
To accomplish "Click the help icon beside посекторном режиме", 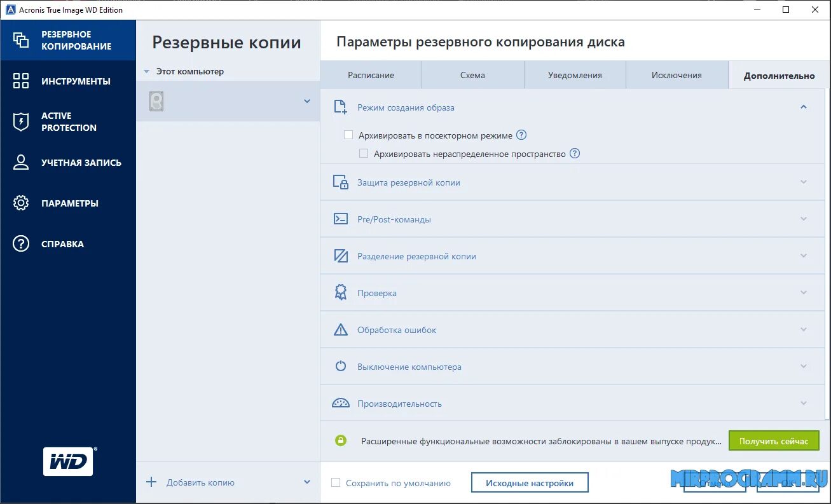I will point(521,135).
